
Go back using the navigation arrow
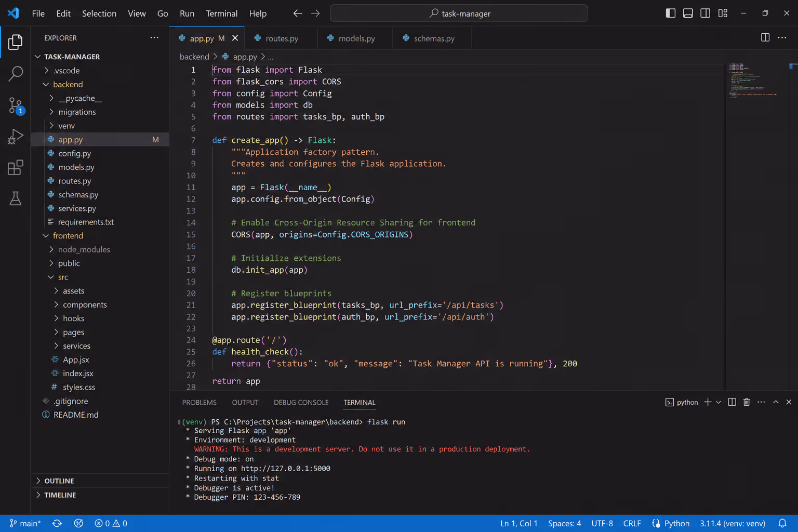298,14
